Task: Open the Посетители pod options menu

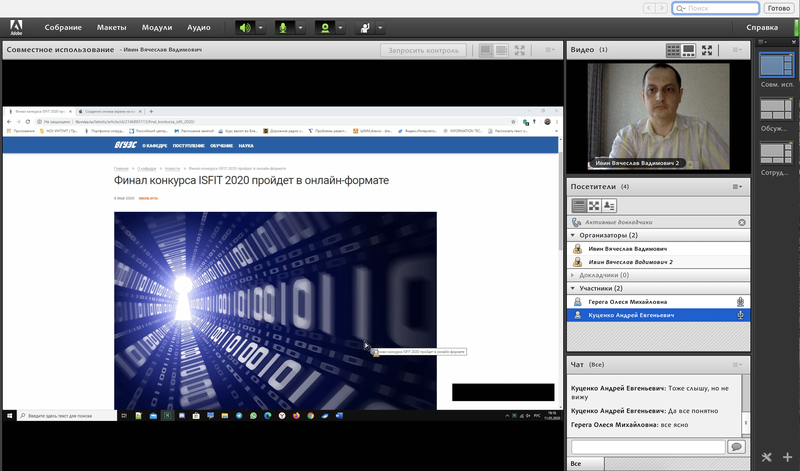Action: coord(738,186)
